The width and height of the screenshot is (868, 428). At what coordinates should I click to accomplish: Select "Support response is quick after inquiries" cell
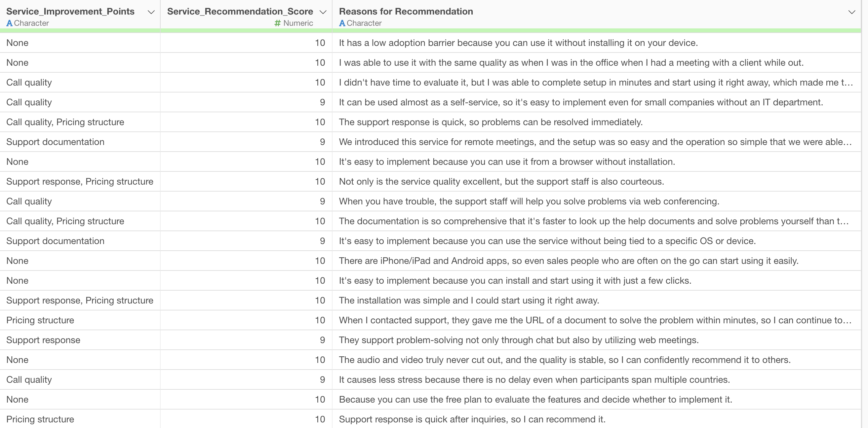(472, 419)
